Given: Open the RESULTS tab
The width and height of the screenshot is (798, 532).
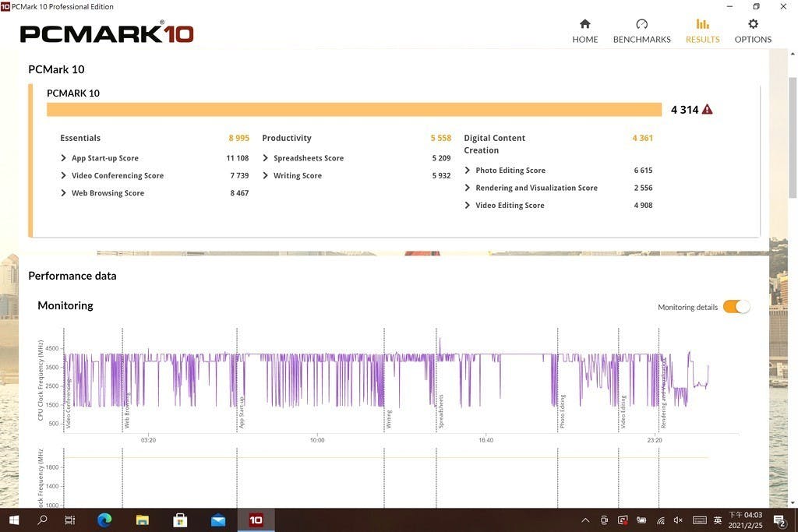Looking at the screenshot, I should point(702,31).
